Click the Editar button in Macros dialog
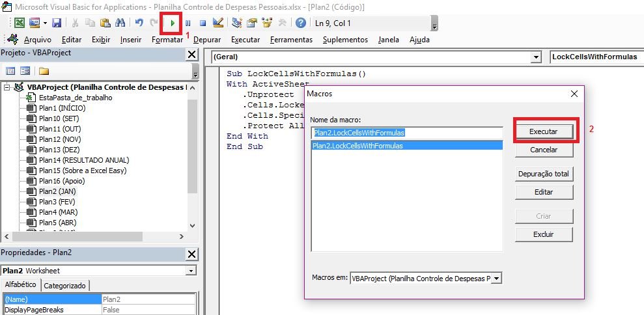This screenshot has width=644, height=315. coord(544,192)
